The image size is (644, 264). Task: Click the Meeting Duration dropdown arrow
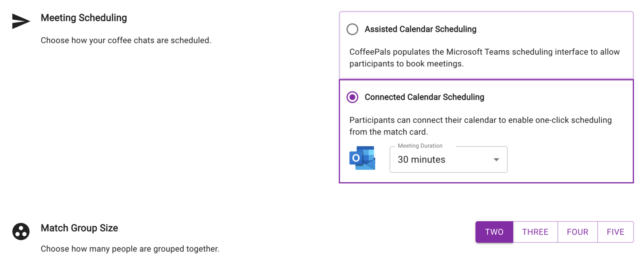496,160
